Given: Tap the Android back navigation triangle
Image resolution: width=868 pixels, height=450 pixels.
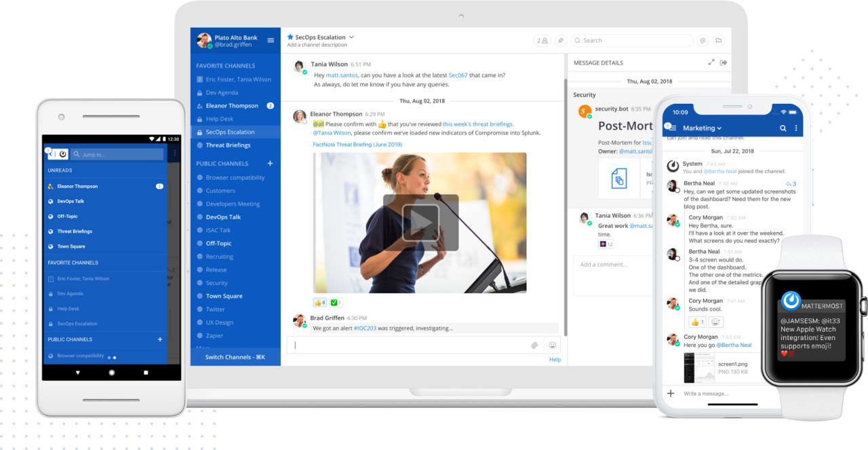Looking at the screenshot, I should pos(77,373).
